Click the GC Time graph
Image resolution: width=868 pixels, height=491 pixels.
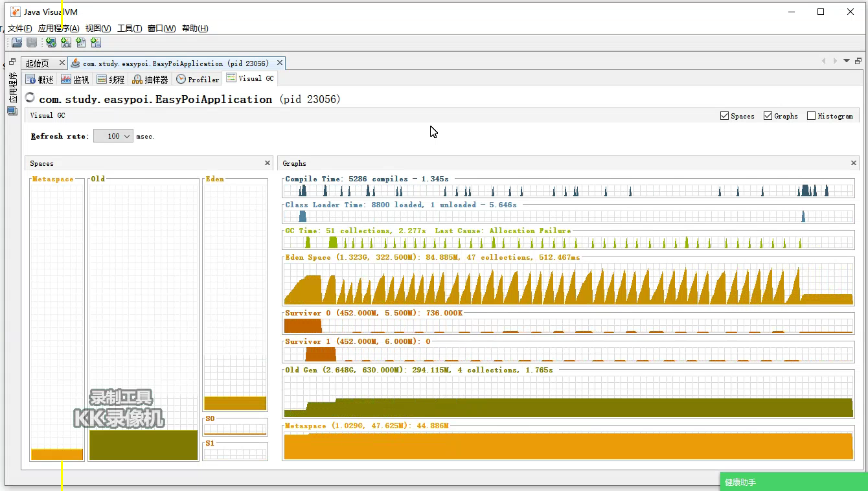(568, 242)
